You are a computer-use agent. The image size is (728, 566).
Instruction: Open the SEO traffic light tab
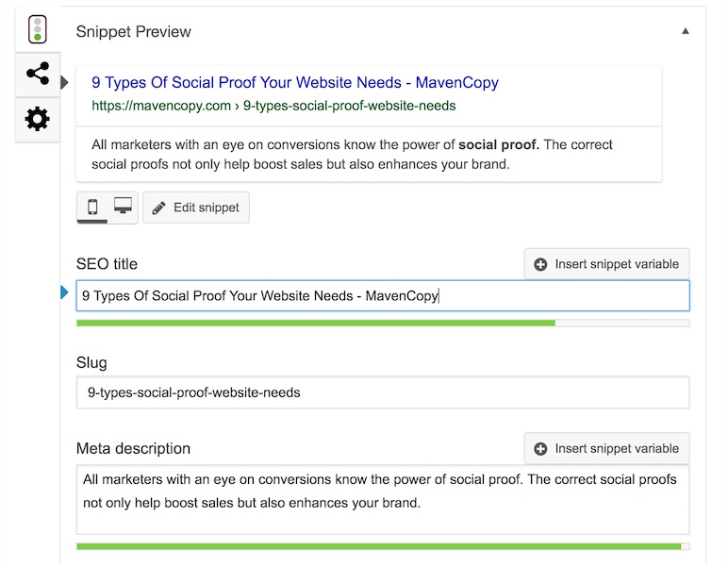pos(37,29)
